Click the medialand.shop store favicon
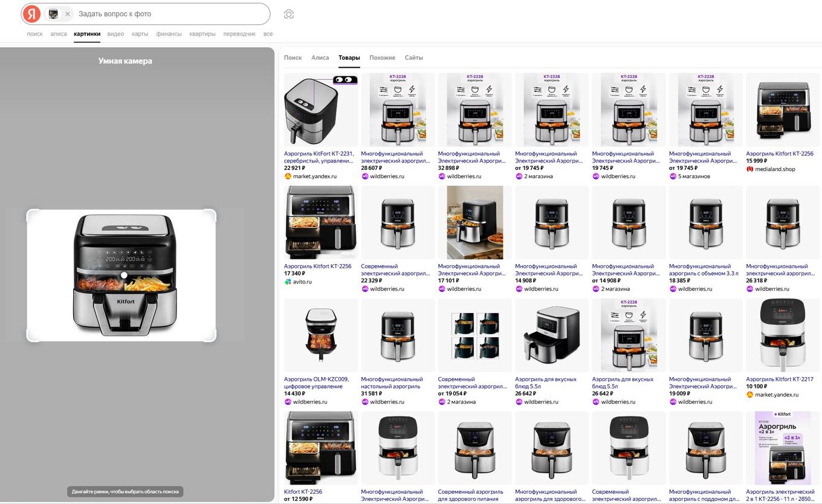Viewport: 822px width, 504px height. (x=749, y=169)
